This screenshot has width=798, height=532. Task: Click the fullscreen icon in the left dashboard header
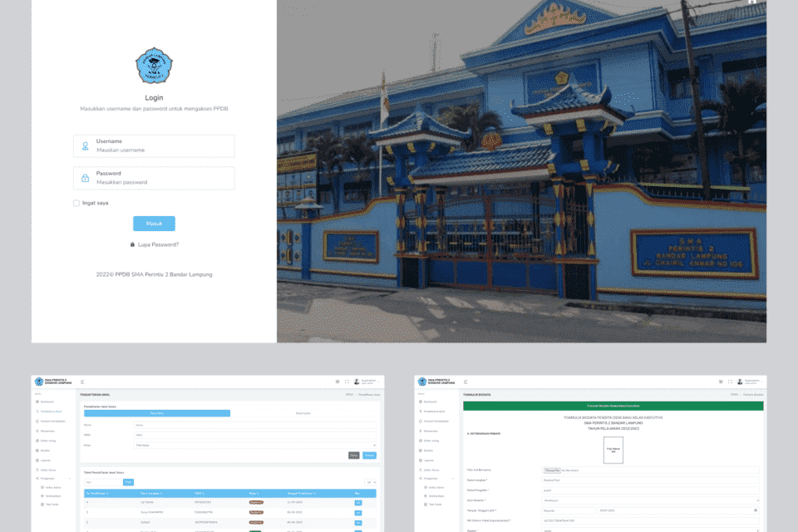(347, 382)
